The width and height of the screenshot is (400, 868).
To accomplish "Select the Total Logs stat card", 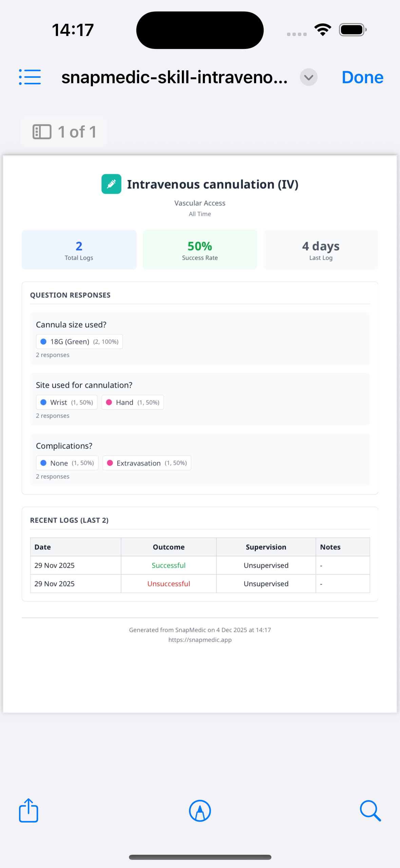I will [x=79, y=250].
